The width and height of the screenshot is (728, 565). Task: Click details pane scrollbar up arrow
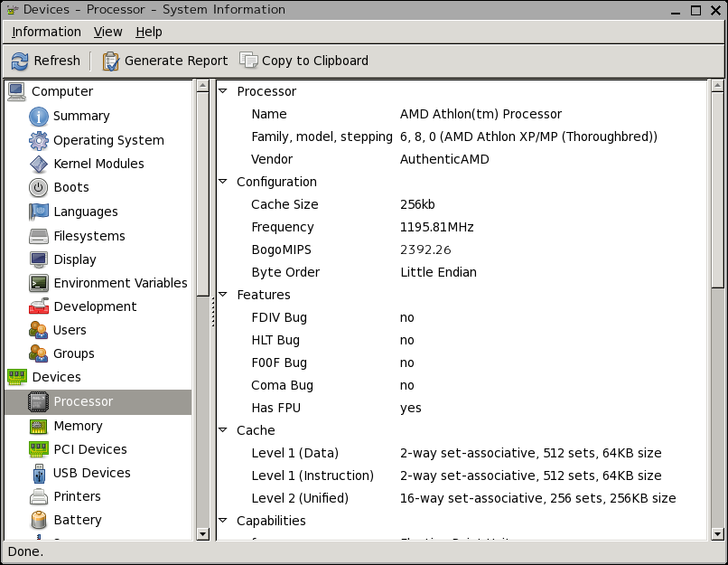tap(717, 86)
